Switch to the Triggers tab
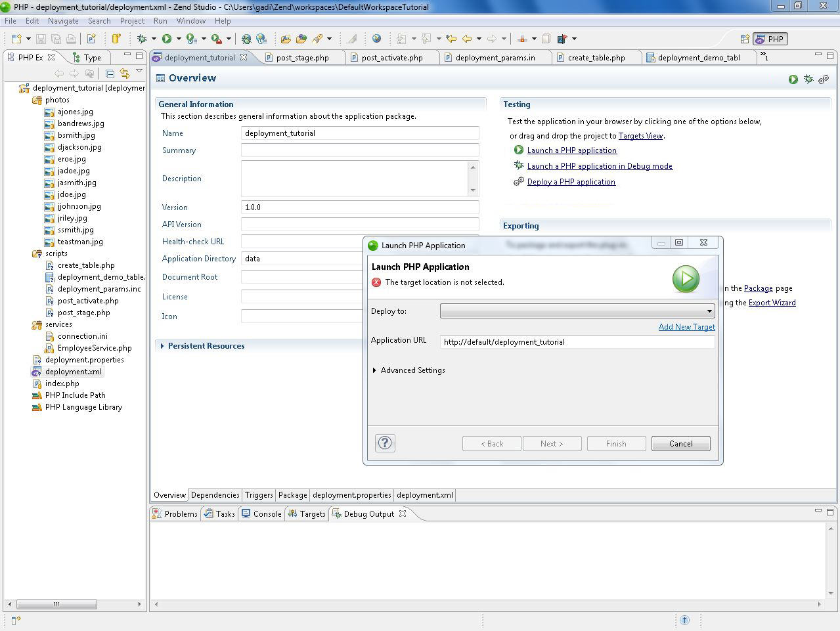Screen dimensions: 840x631 pos(259,495)
